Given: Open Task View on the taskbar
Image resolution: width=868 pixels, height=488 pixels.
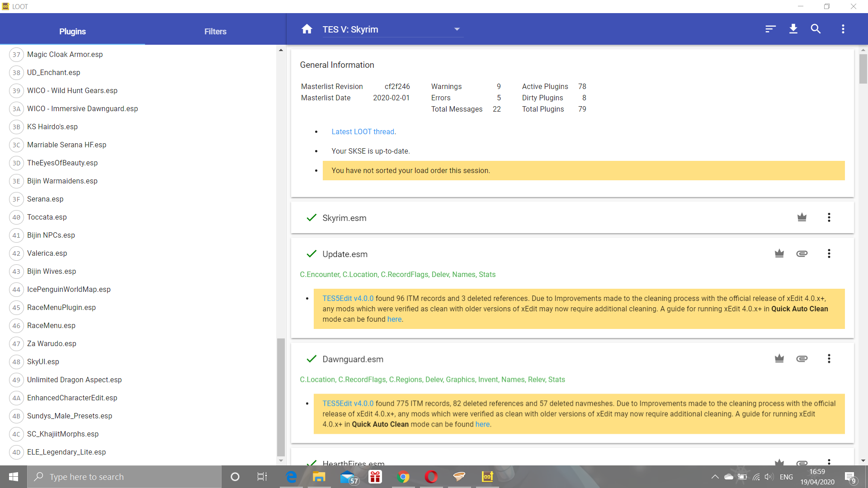Looking at the screenshot, I should [262, 477].
